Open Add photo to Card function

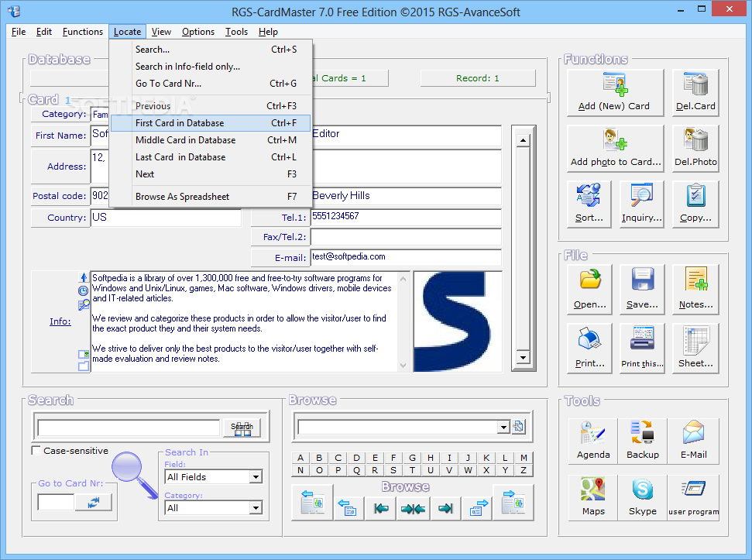615,148
